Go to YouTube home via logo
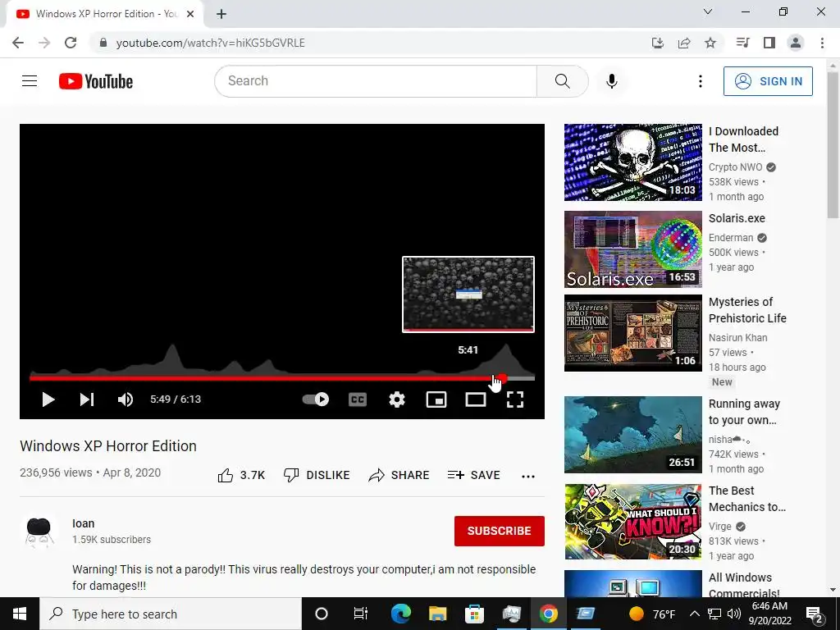Image resolution: width=840 pixels, height=630 pixels. tap(96, 81)
